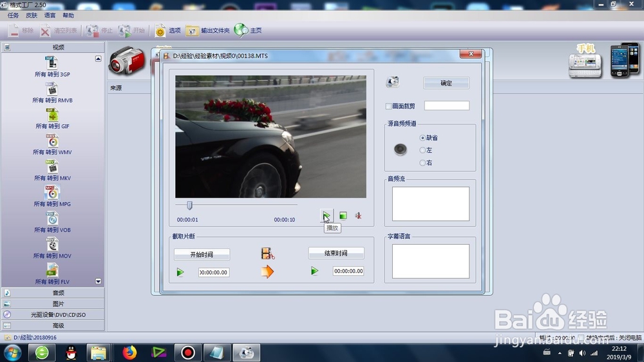Go to 主页 via toolbar globe

point(248,30)
